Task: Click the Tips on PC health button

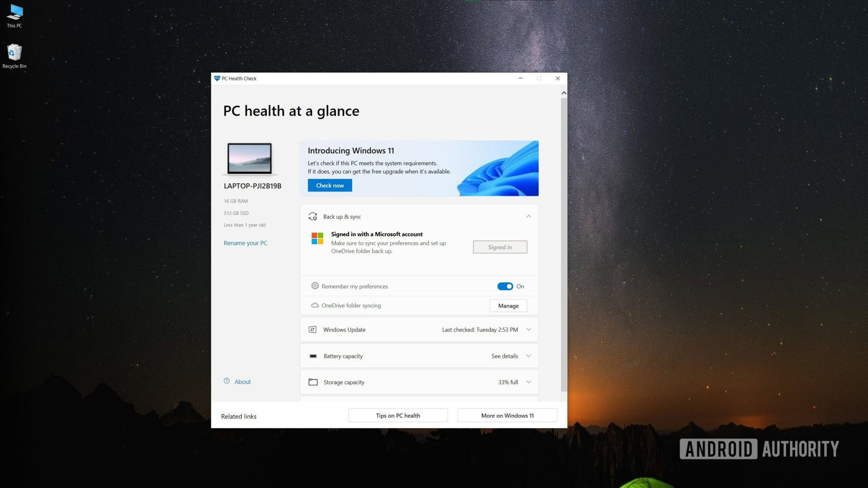Action: pyautogui.click(x=398, y=415)
